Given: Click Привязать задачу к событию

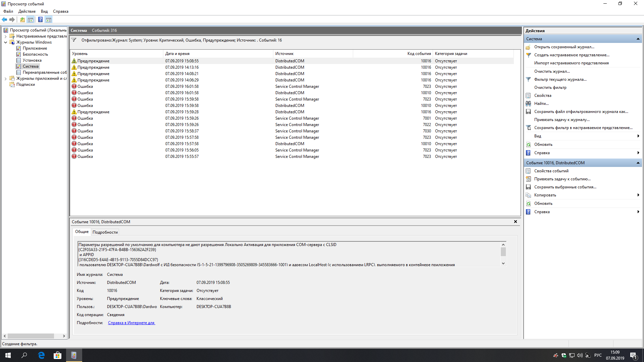Looking at the screenshot, I should tap(562, 179).
